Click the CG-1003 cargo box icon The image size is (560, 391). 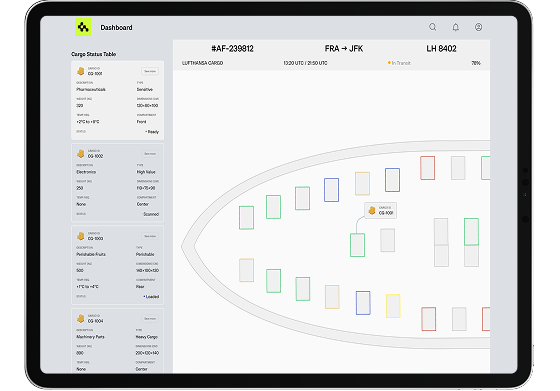81,236
